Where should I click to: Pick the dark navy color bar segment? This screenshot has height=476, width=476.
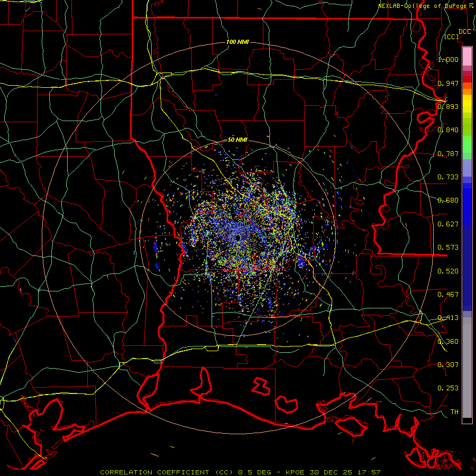pyautogui.click(x=467, y=267)
